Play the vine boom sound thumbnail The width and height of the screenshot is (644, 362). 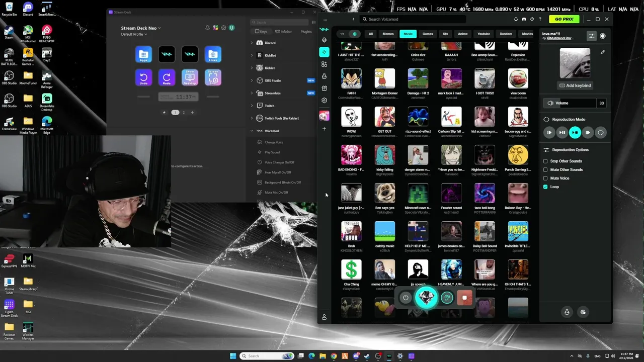point(518,79)
